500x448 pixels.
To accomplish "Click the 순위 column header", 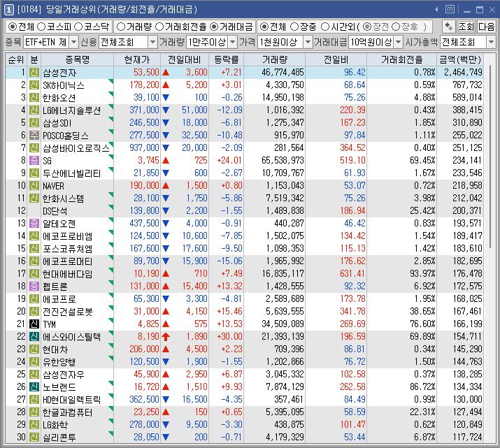I will pos(16,59).
